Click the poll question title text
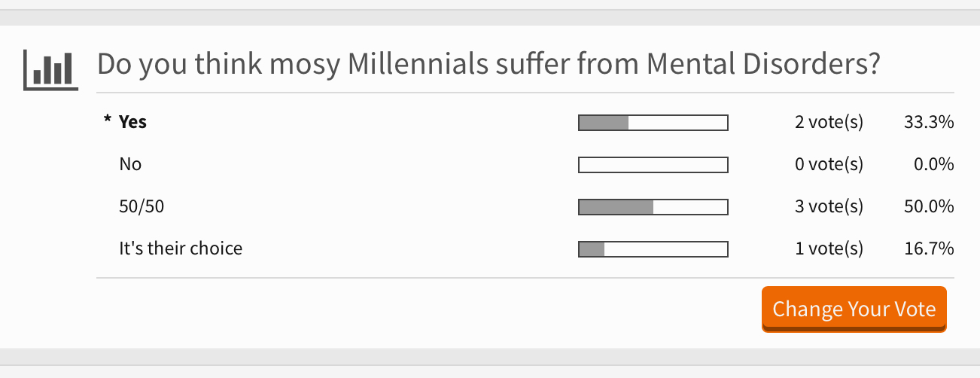 [x=489, y=66]
